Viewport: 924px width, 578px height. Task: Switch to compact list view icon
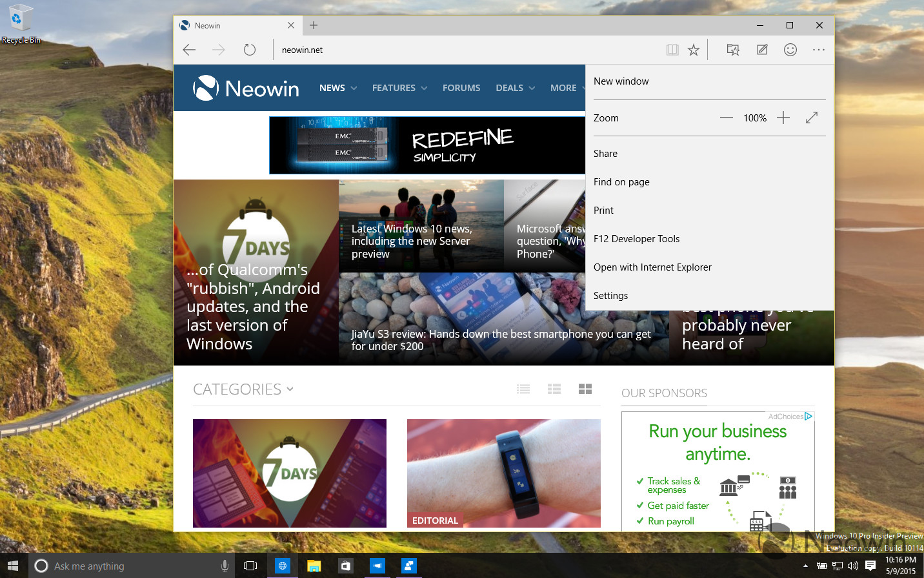point(523,389)
